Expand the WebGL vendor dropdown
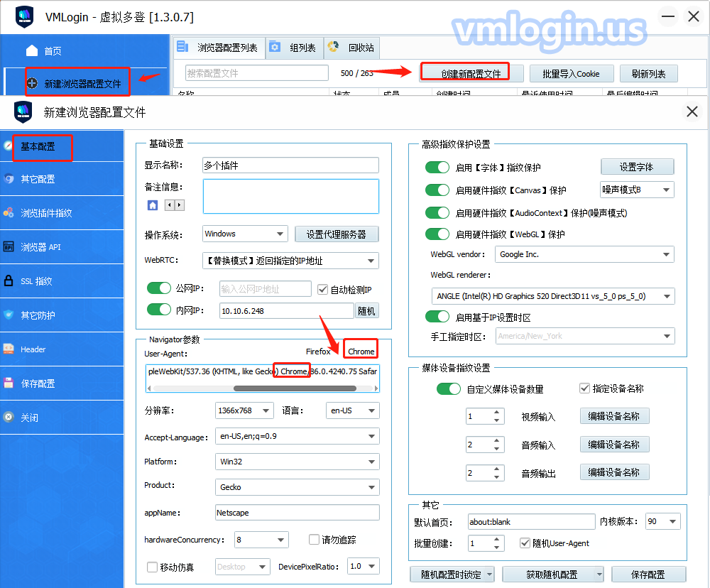Image resolution: width=710 pixels, height=588 pixels. click(585, 254)
